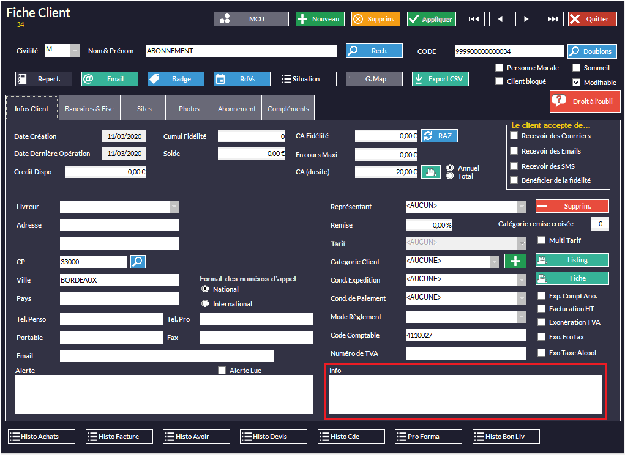Check Recevoir des SMS option

[514, 165]
